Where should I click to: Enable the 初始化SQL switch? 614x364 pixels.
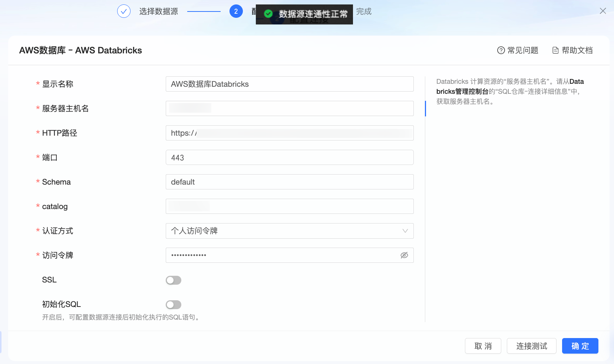174,305
